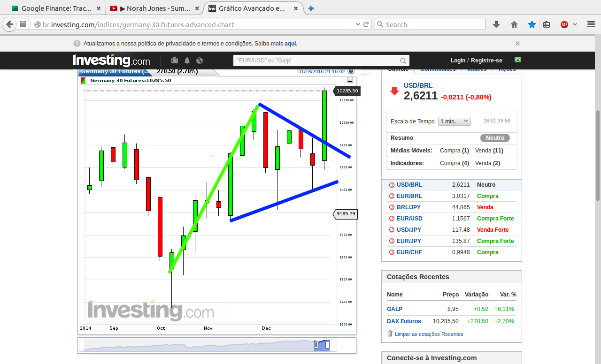Click the clock icon next to BRL/JPY
Image resolution: width=601 pixels, height=364 pixels.
(x=392, y=207)
